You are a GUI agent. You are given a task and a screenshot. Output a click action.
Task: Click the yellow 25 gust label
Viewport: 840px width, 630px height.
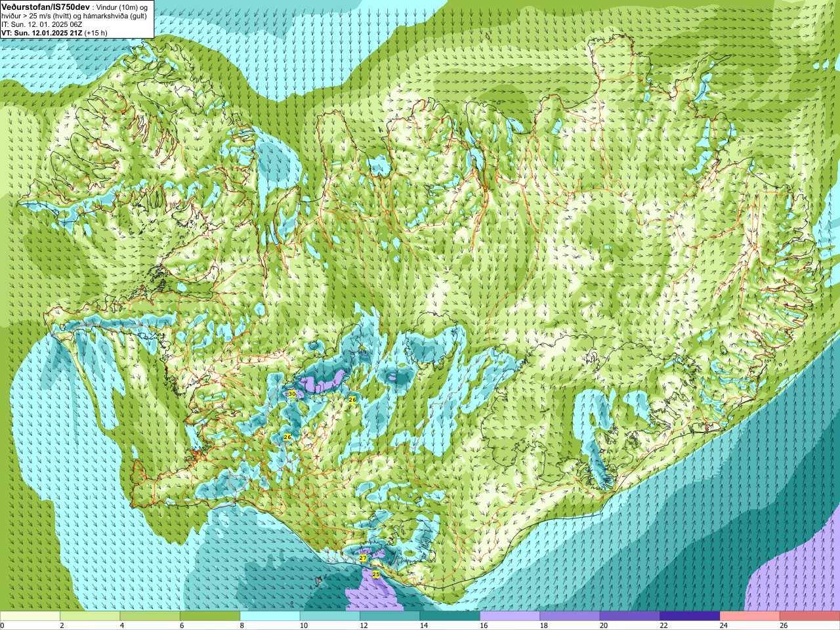(376, 574)
